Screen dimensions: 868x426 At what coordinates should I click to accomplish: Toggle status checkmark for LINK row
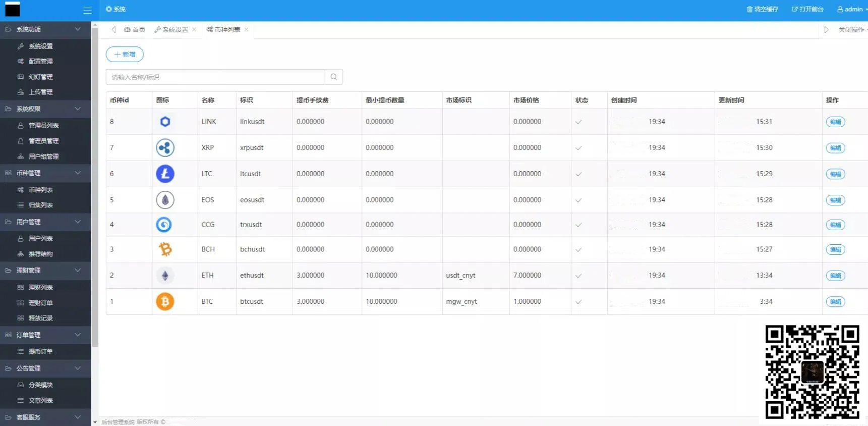point(578,122)
